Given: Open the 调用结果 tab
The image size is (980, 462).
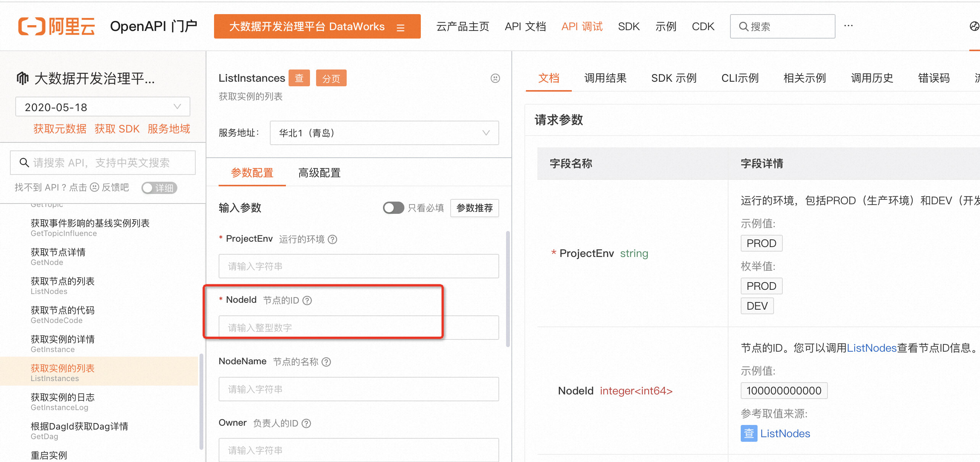Looking at the screenshot, I should (605, 78).
